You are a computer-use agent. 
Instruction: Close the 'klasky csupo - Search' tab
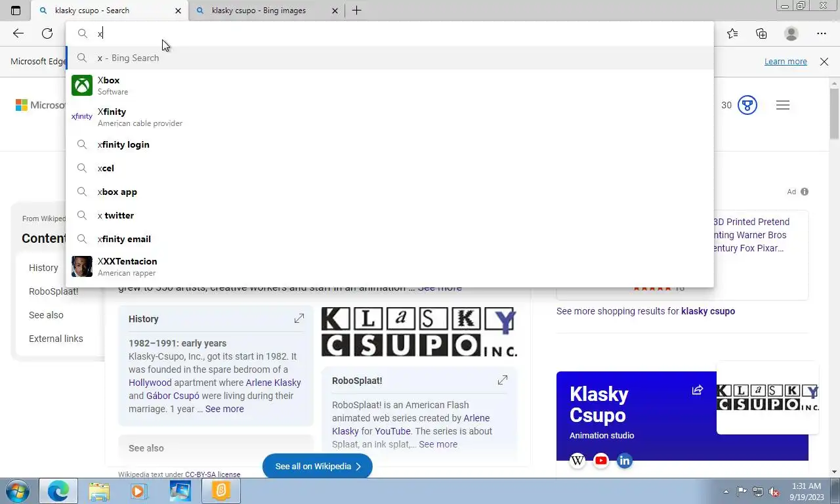pyautogui.click(x=178, y=10)
